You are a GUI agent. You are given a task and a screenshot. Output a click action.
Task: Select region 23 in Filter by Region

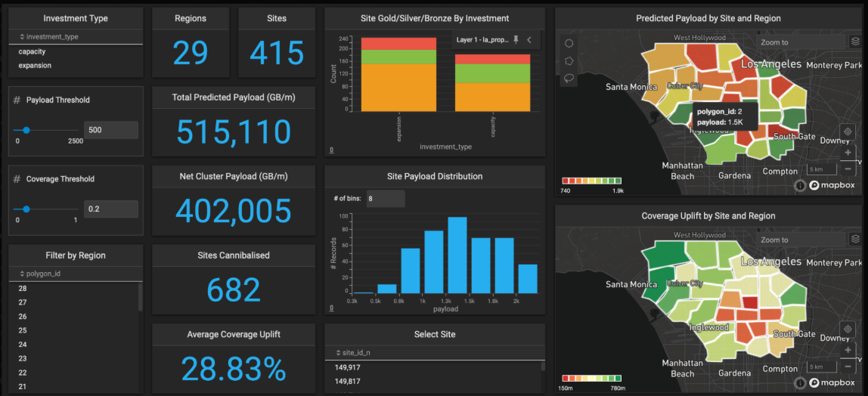point(73,358)
